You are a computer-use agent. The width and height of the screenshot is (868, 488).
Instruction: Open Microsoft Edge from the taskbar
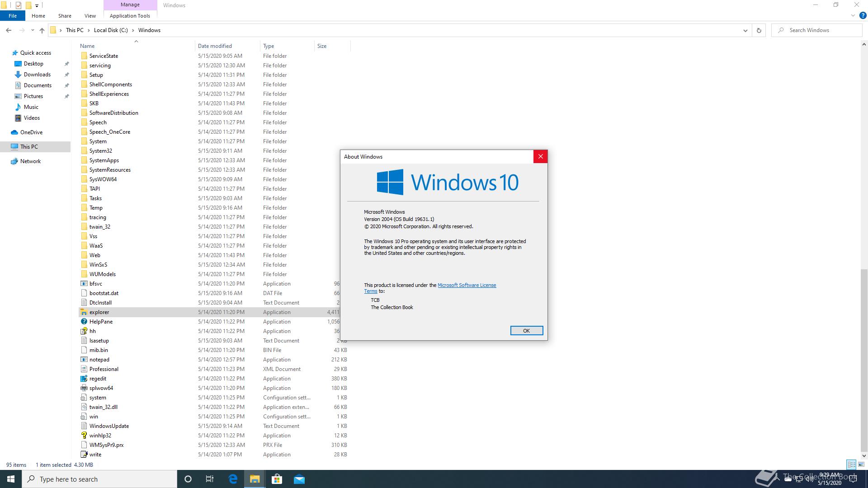pyautogui.click(x=233, y=479)
